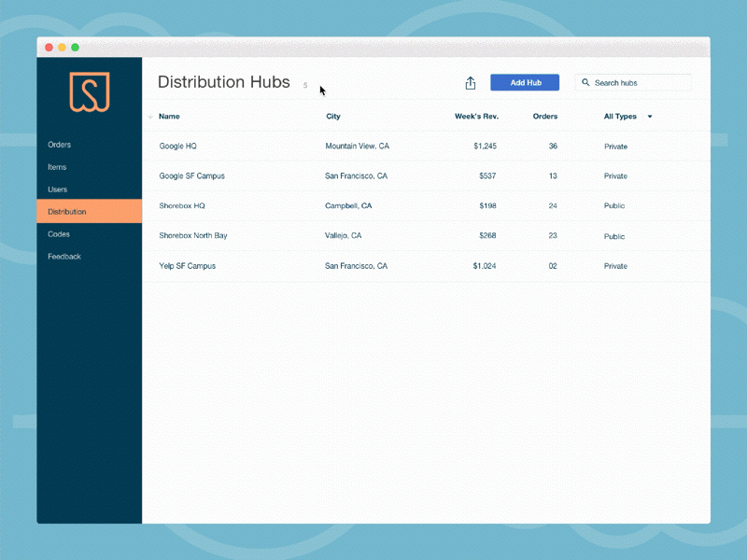Sort by the City column header
The width and height of the screenshot is (747, 560).
point(333,116)
